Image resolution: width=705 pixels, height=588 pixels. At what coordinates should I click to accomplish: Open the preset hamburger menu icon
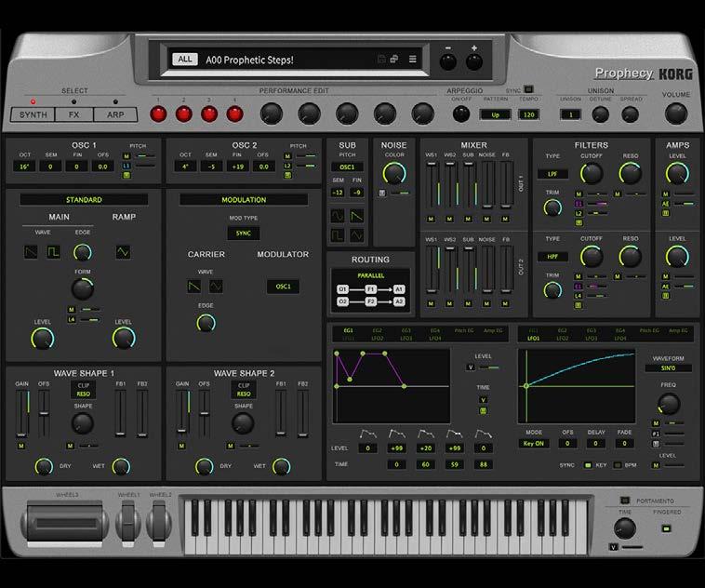[x=412, y=59]
